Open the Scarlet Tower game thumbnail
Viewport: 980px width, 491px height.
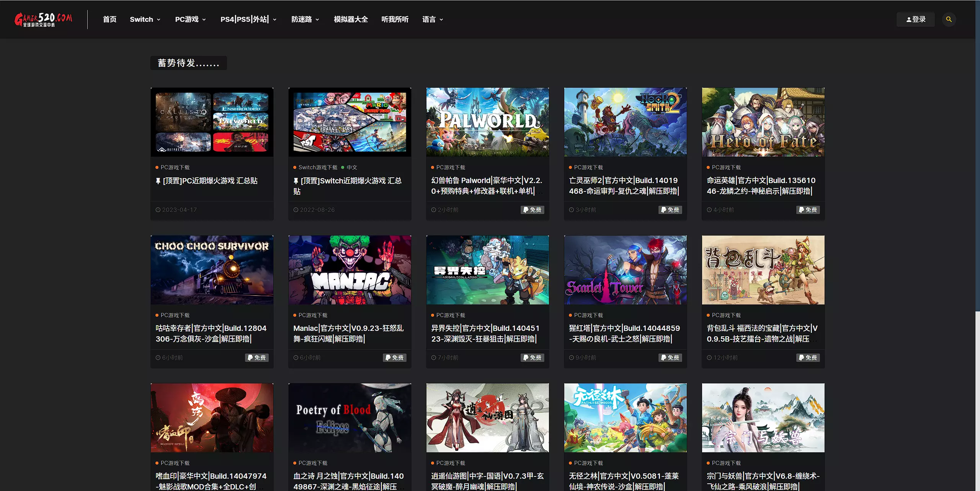tap(625, 270)
